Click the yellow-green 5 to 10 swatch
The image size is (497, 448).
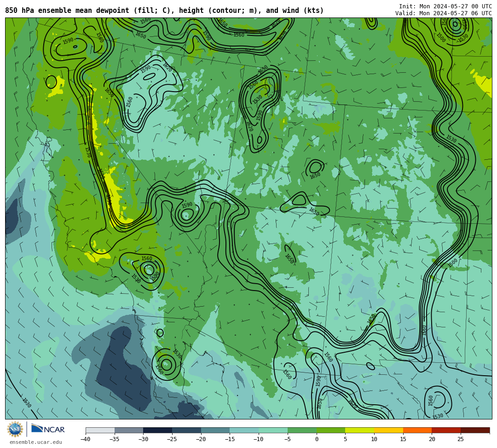360,430
